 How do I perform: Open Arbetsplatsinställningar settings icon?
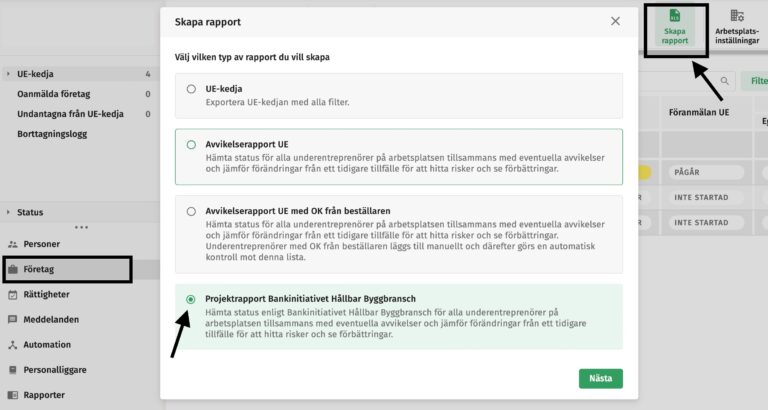[x=737, y=16]
